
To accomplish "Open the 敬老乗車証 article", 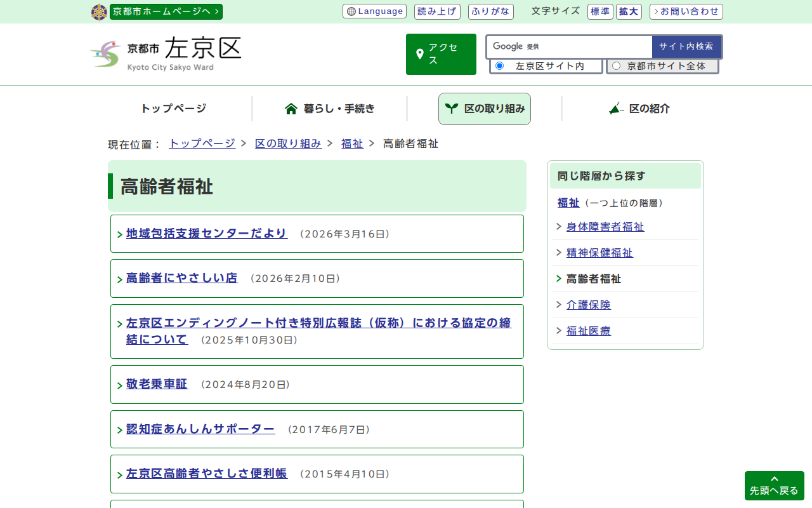I will click(x=157, y=384).
